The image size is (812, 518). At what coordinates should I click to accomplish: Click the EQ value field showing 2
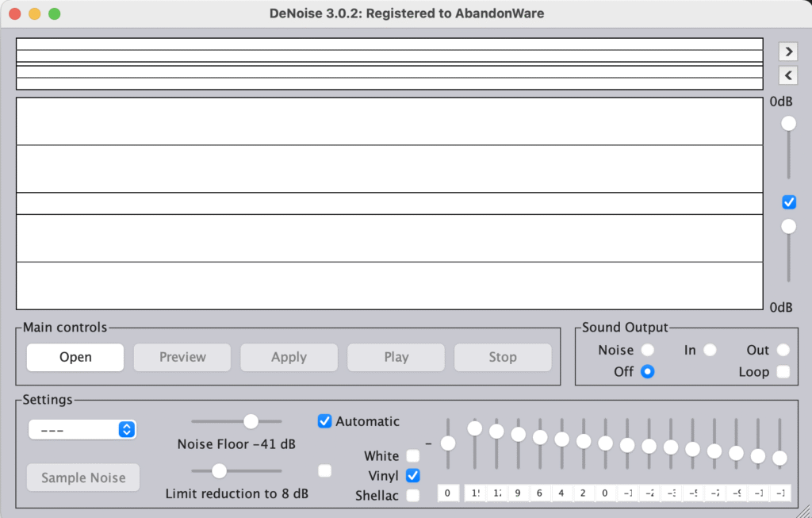tap(584, 493)
